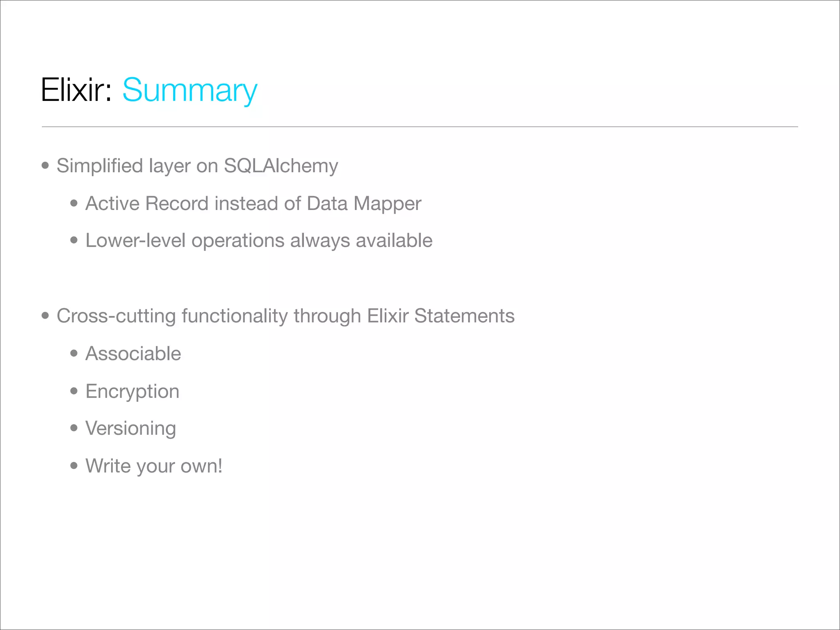Screen dimensions: 840x630
Task: Click the bullet dot before 'Associable'
Action: 74,353
